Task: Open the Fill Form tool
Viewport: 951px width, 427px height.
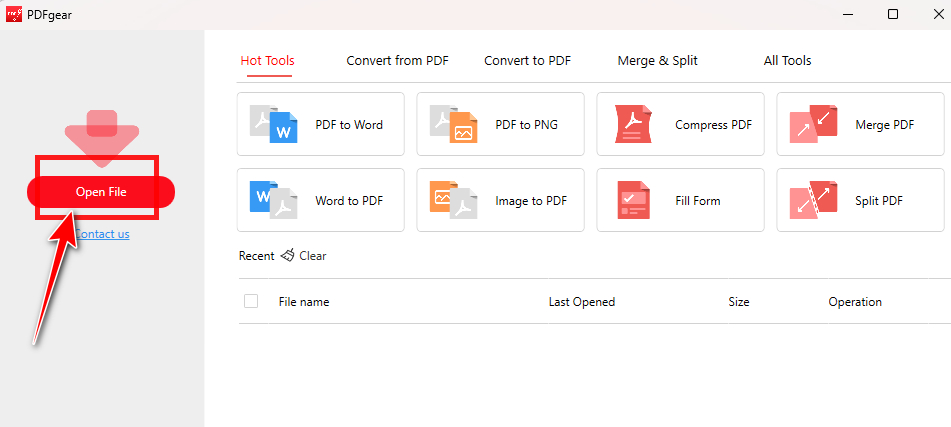Action: (680, 200)
